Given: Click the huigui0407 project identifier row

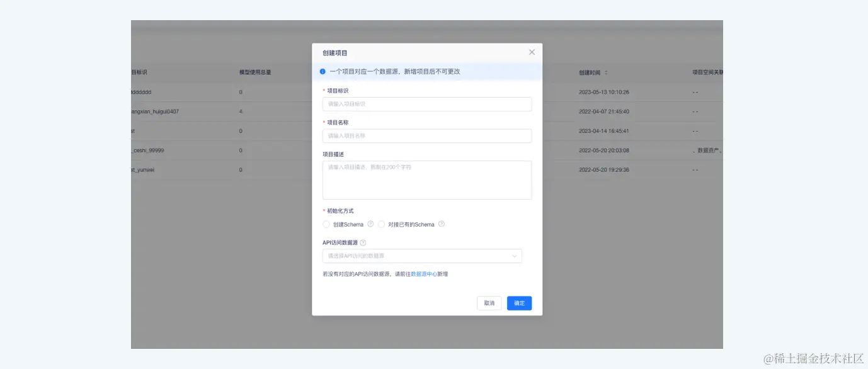Looking at the screenshot, I should (x=155, y=111).
